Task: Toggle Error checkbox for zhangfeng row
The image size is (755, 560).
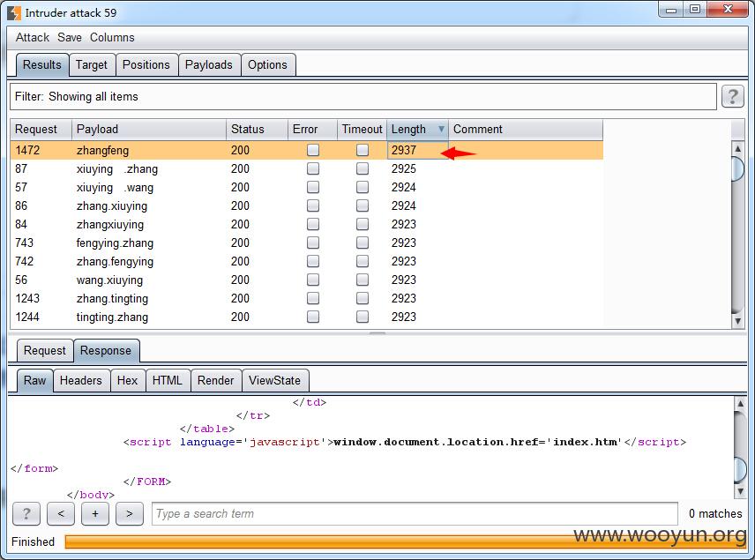Action: pyautogui.click(x=313, y=150)
